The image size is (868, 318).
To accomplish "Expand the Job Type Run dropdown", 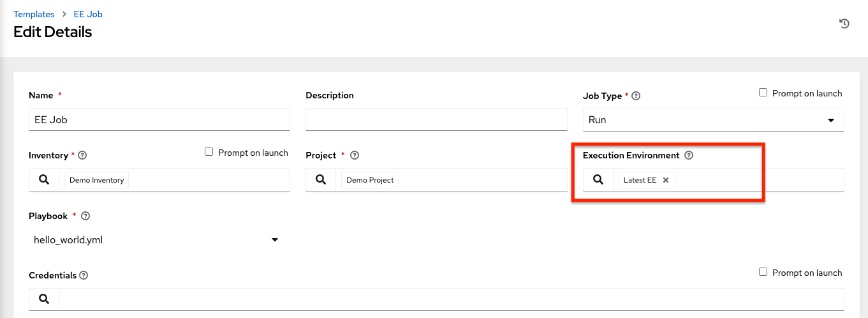I will (713, 120).
